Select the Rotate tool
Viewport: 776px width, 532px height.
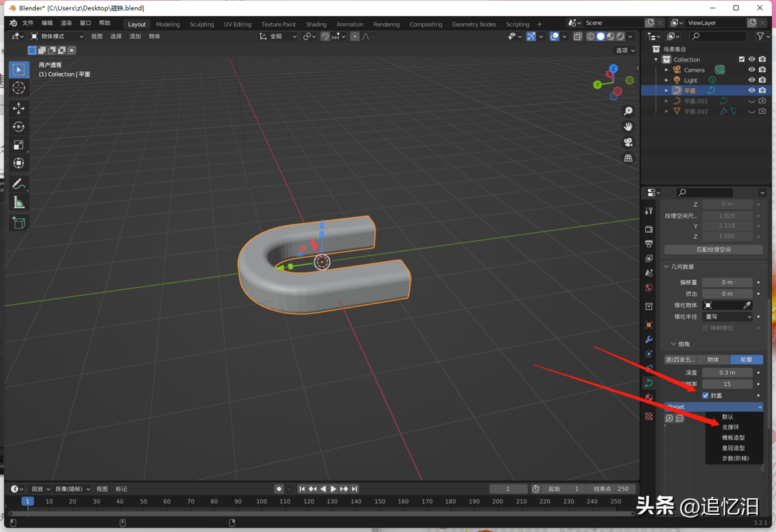coord(18,126)
